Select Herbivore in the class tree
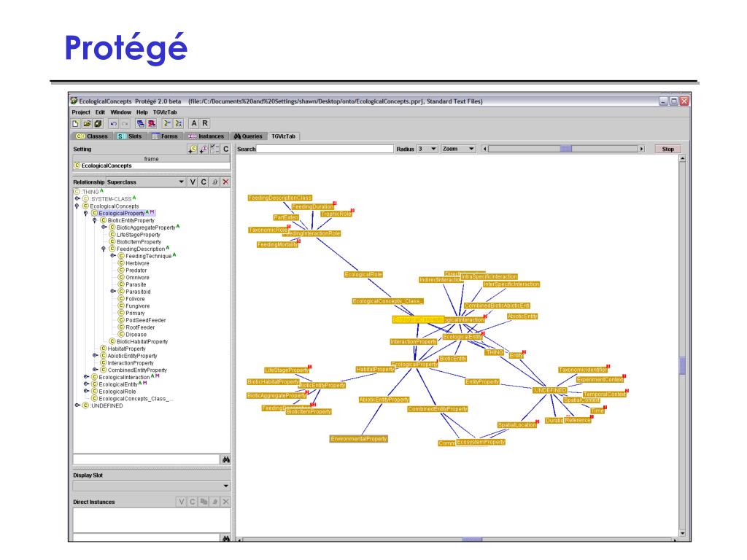This screenshot has width=747, height=560. [x=137, y=262]
